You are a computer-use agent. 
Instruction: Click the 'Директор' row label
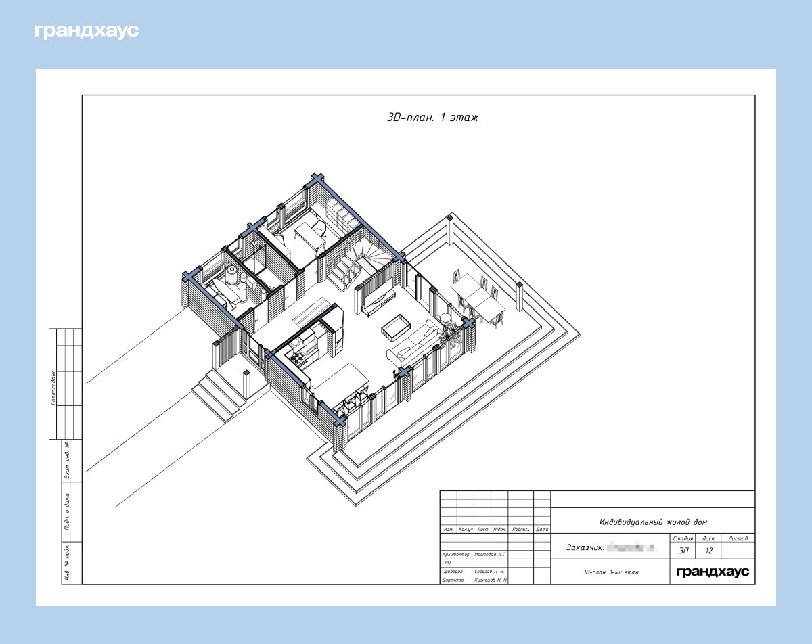click(453, 580)
